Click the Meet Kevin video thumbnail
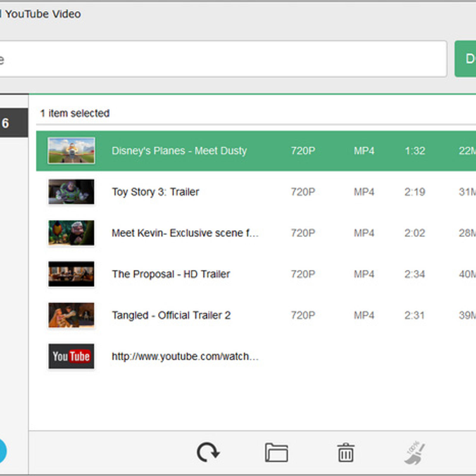 (x=71, y=233)
